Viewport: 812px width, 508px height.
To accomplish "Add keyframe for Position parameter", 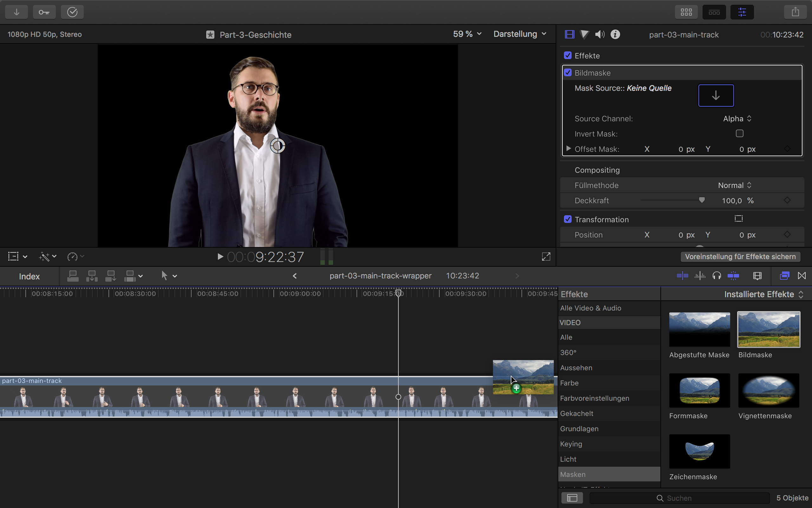I will tap(787, 235).
